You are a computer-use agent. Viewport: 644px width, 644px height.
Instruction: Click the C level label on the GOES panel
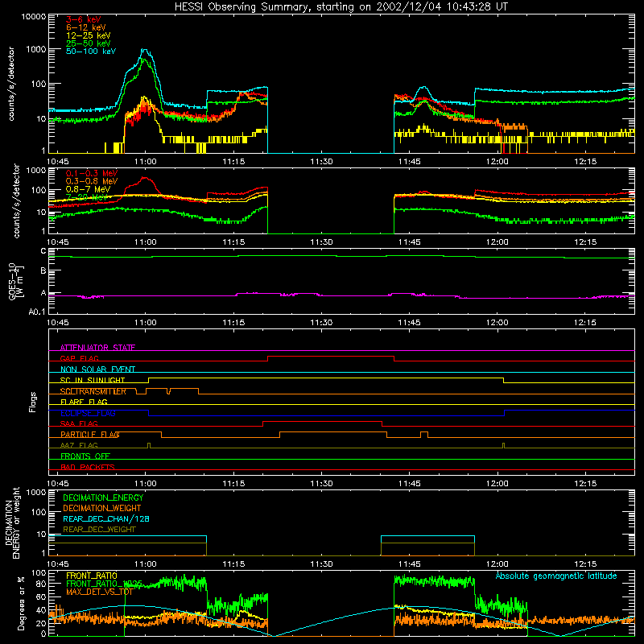point(43,251)
